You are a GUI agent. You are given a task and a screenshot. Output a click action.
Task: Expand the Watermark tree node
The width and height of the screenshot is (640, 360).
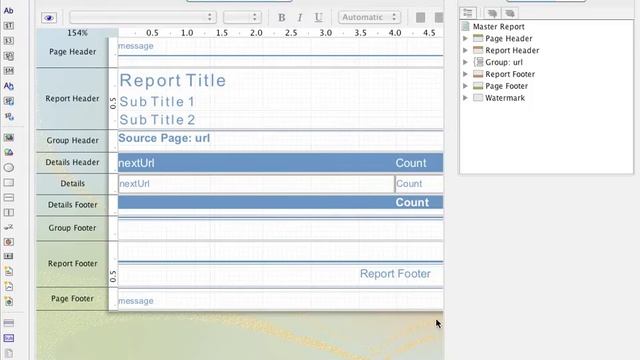[x=465, y=98]
